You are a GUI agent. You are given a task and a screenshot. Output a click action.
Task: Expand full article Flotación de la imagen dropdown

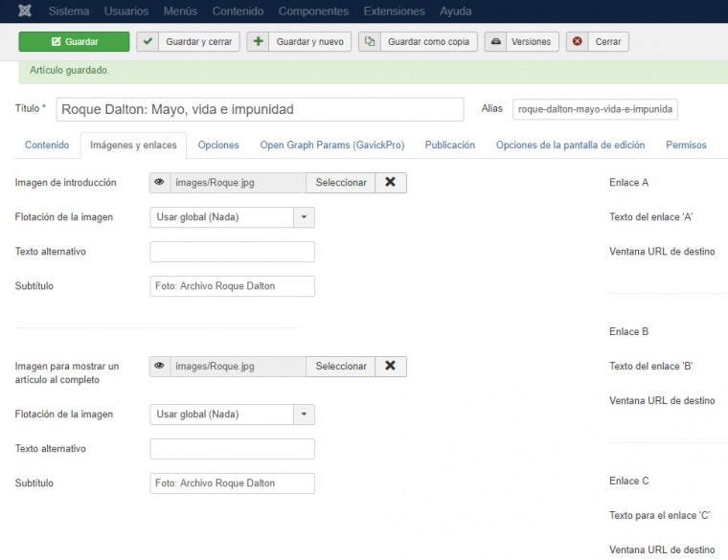232,414
